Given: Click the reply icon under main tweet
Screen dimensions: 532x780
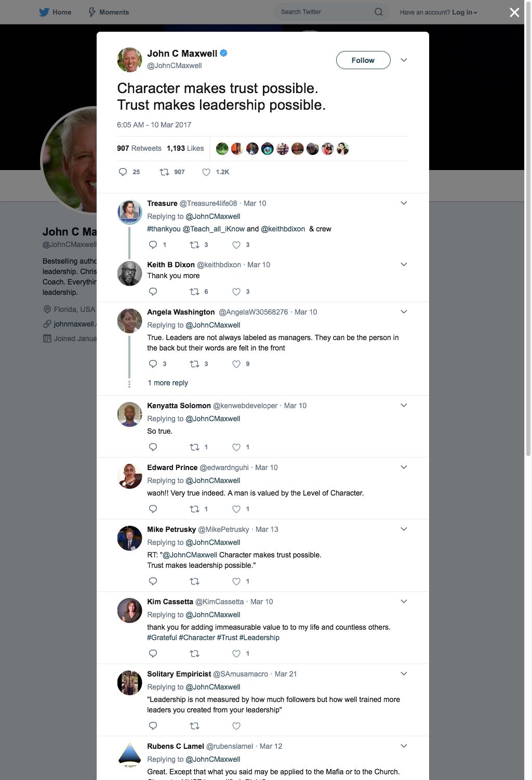Looking at the screenshot, I should click(123, 172).
